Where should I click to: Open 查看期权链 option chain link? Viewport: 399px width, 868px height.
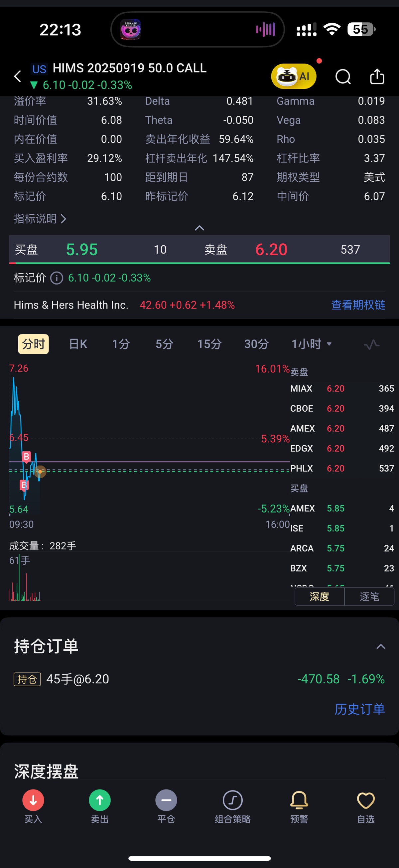[x=358, y=305]
